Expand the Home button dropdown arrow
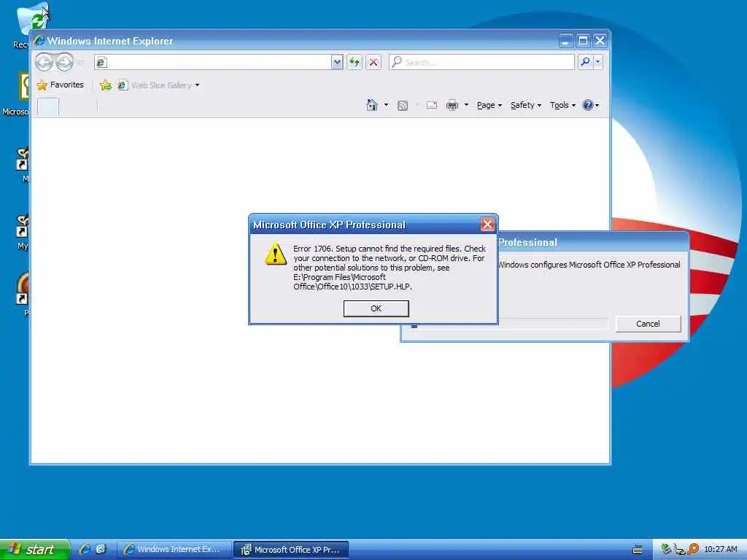Image resolution: width=747 pixels, height=560 pixels. (386, 105)
